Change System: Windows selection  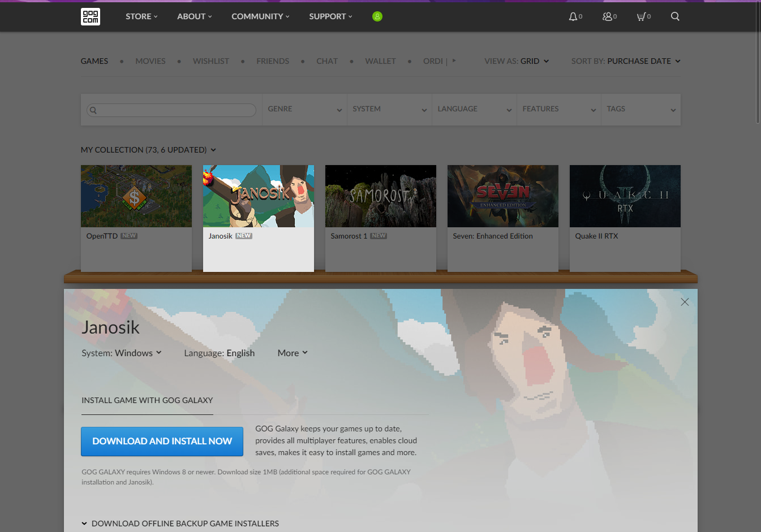122,353
